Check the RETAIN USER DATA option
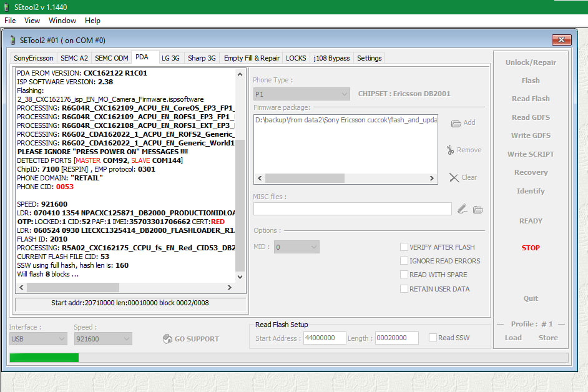This screenshot has height=392, width=588. click(x=404, y=289)
